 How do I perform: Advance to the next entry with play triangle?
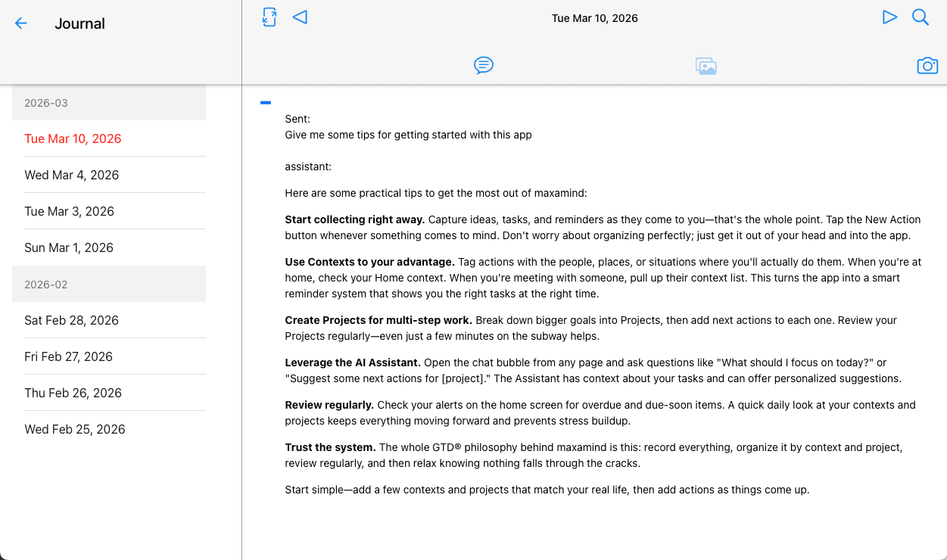tap(889, 16)
